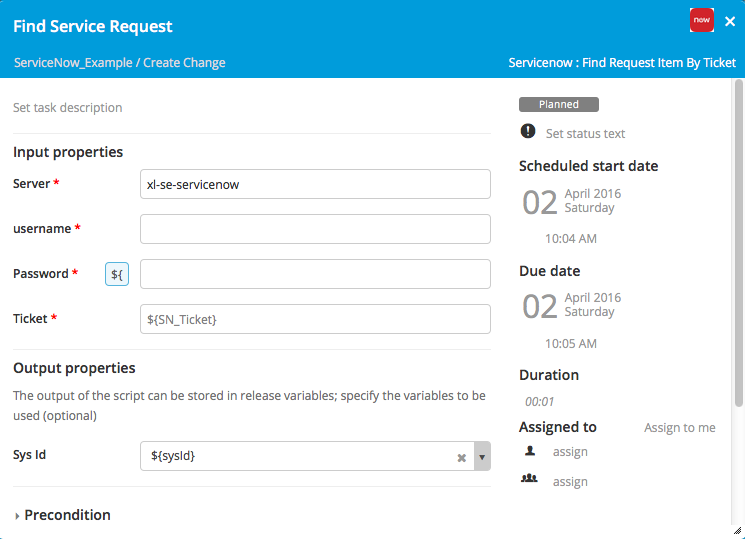Image resolution: width=745 pixels, height=539 pixels.
Task: Click the status warning exclamation icon
Action: click(x=528, y=131)
